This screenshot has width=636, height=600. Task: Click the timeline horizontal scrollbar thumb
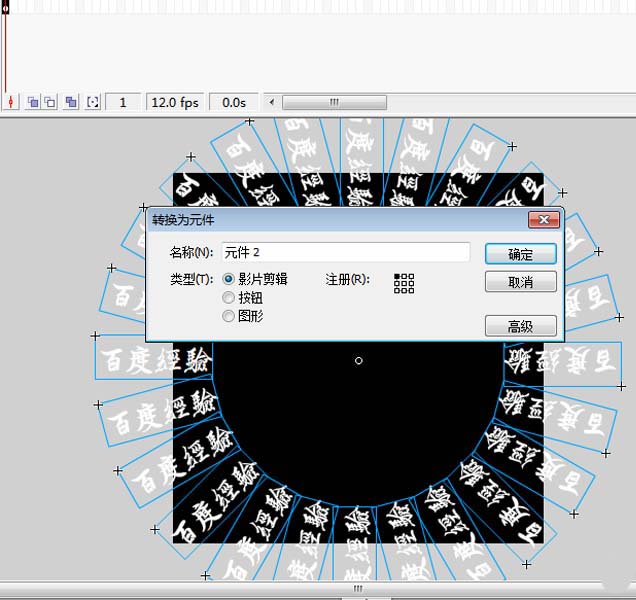tap(334, 102)
